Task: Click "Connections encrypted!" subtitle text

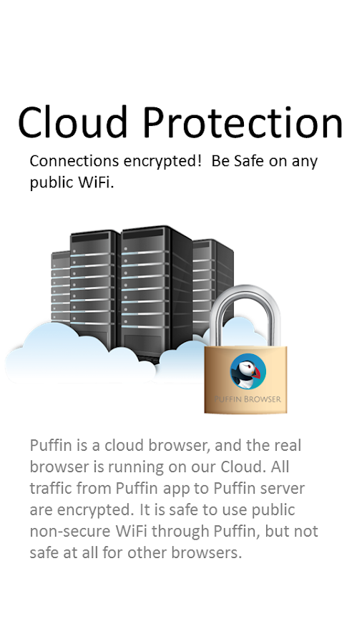Action: coord(115,161)
